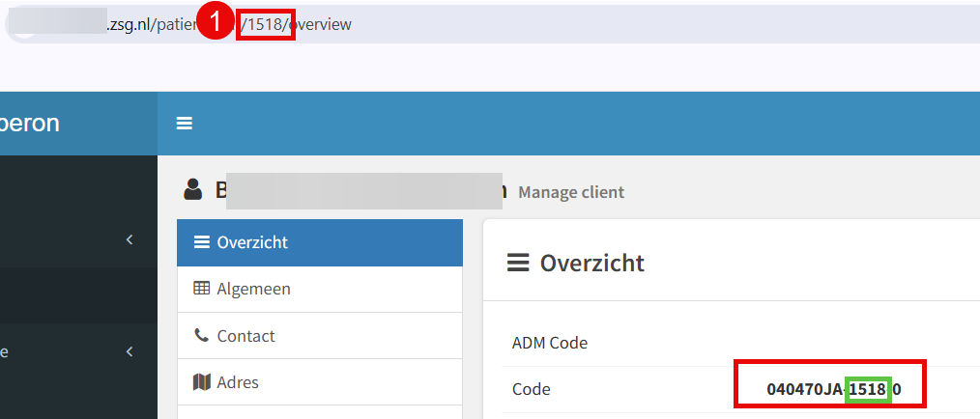The width and height of the screenshot is (980, 419).
Task: Click the folded map icon next to Adres
Action: (x=201, y=381)
